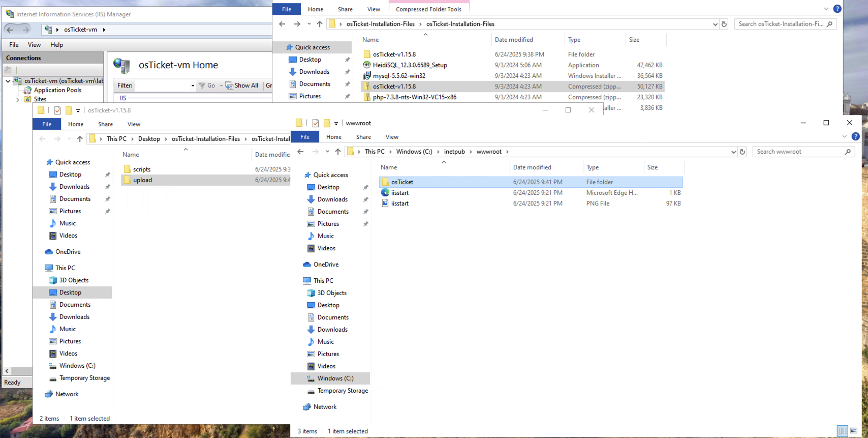Open the scripts folder
The height and width of the screenshot is (438, 868).
(142, 169)
